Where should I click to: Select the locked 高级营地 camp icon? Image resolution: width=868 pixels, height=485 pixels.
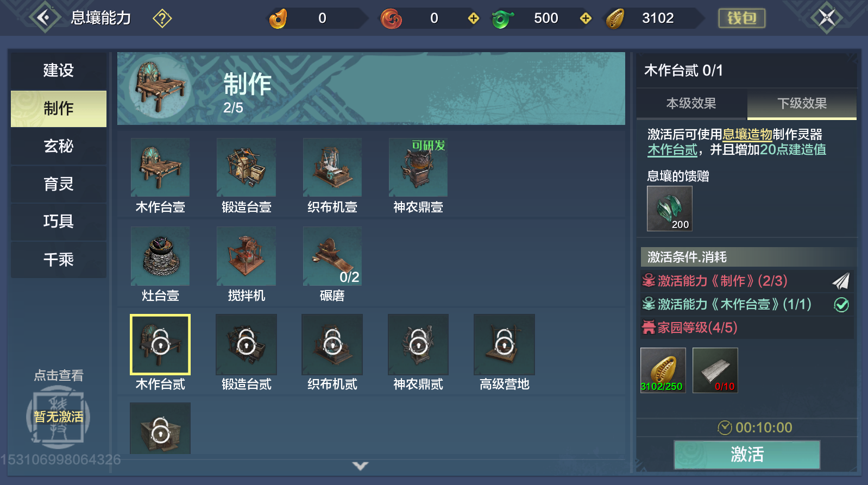504,344
